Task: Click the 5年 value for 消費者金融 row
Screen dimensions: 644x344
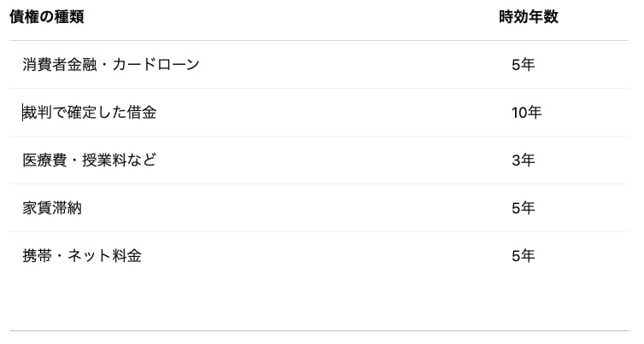Action: pyautogui.click(x=523, y=65)
